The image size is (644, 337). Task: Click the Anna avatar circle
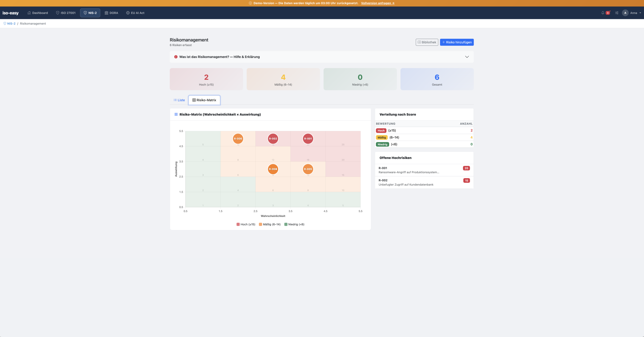[625, 13]
